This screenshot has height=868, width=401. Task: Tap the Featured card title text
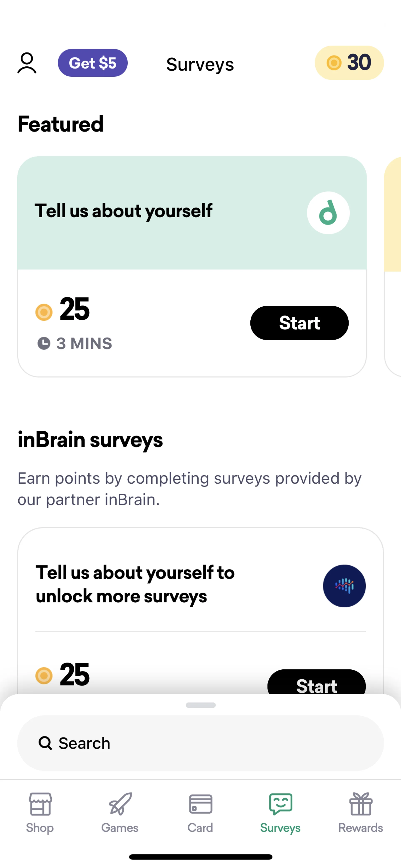123,211
